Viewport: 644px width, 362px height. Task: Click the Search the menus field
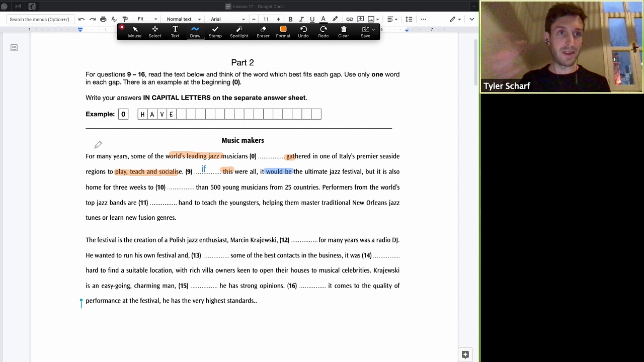[x=40, y=19]
